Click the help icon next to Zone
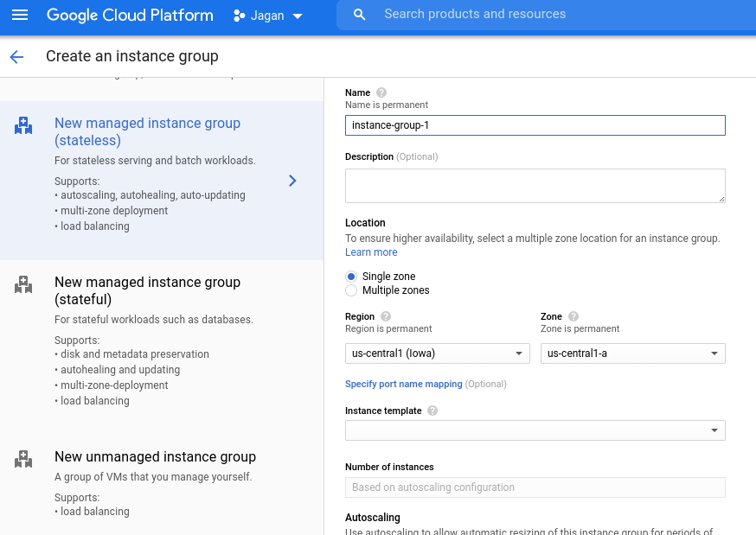The width and height of the screenshot is (756, 535). 573,316
